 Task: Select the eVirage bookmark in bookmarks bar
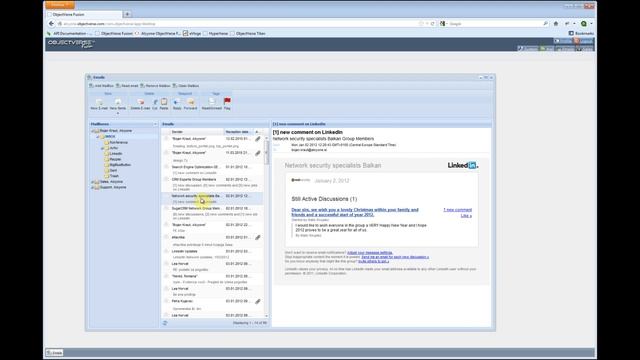click(x=192, y=33)
